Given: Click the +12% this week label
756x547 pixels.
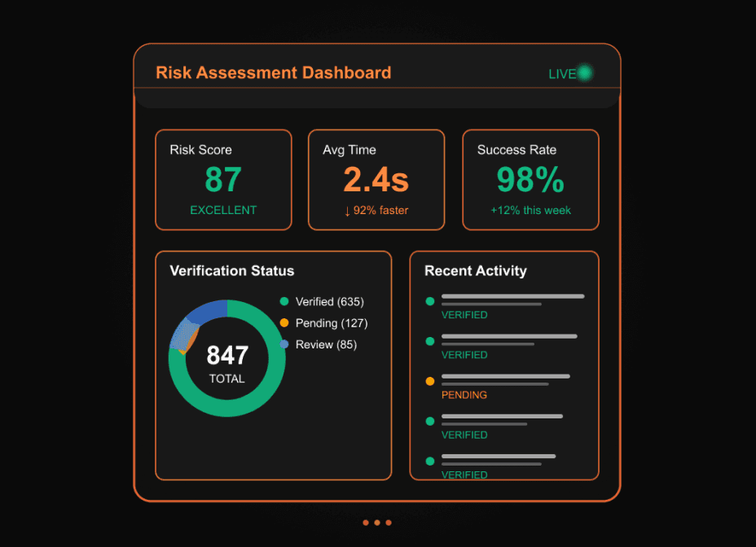Looking at the screenshot, I should tap(530, 211).
